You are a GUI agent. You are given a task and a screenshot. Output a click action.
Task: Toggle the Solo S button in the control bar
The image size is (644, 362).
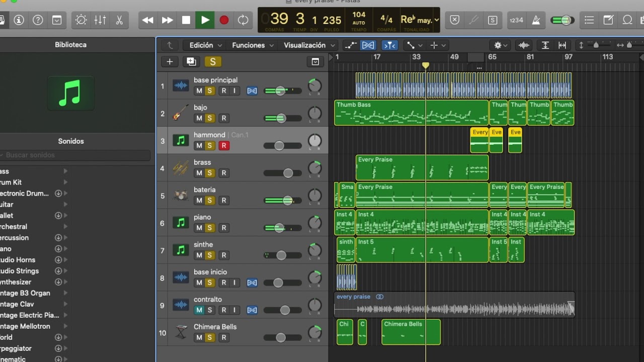pos(493,20)
